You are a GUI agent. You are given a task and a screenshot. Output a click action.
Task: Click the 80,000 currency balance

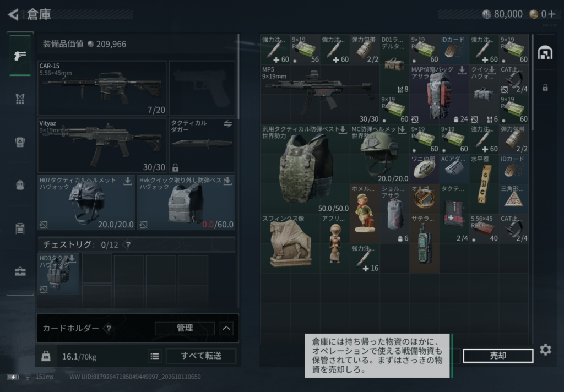coord(502,14)
